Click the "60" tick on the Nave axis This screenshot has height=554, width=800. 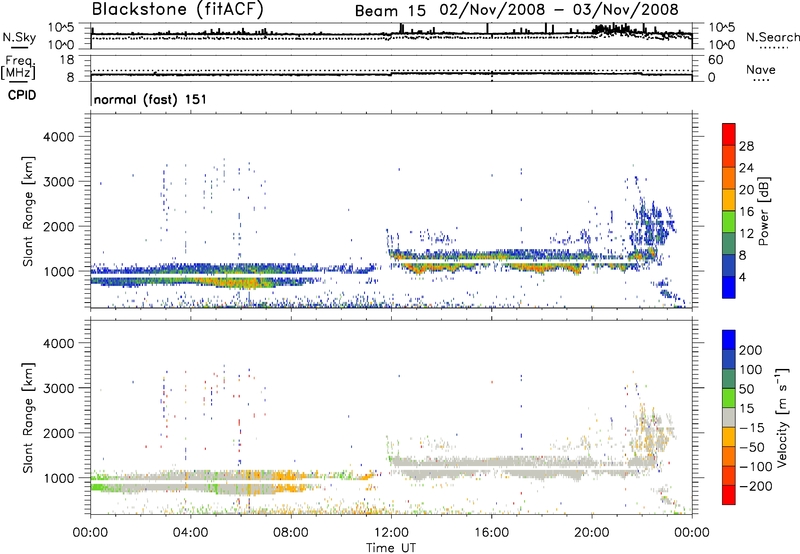pos(715,60)
